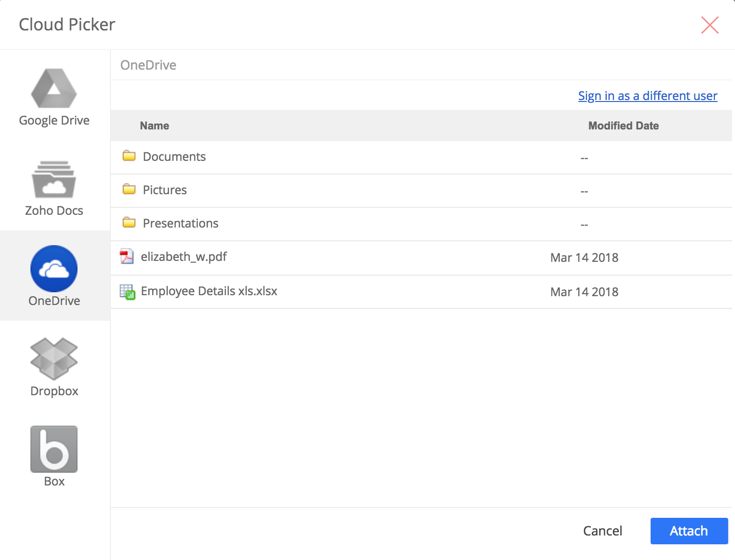Click the Documents folder icon

click(x=129, y=156)
